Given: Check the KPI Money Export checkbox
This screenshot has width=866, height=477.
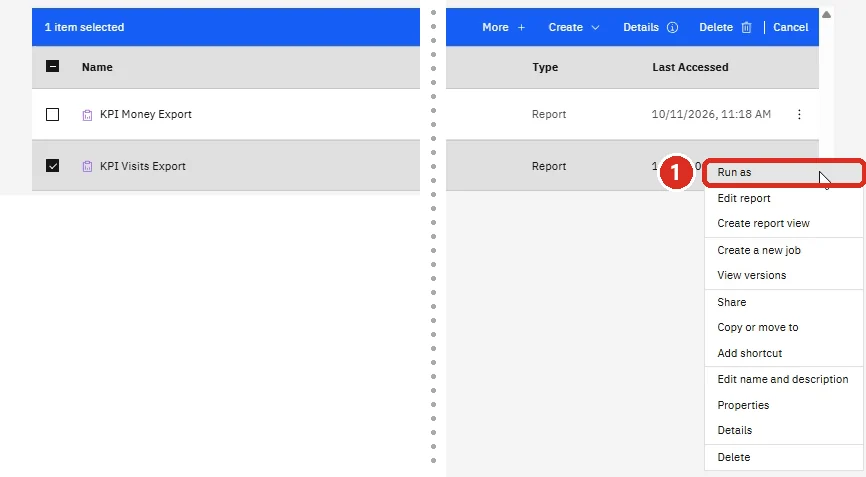Looking at the screenshot, I should pos(52,114).
